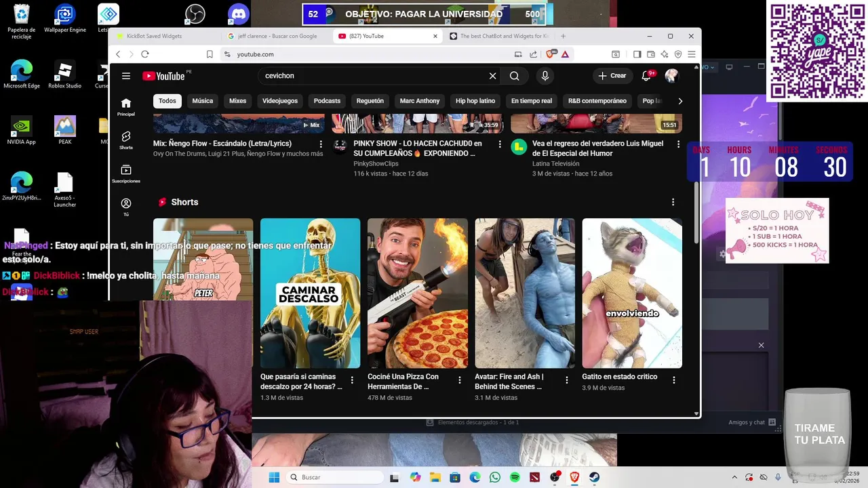Open the Windows Start menu
Viewport: 868px width, 488px height.
[274, 477]
